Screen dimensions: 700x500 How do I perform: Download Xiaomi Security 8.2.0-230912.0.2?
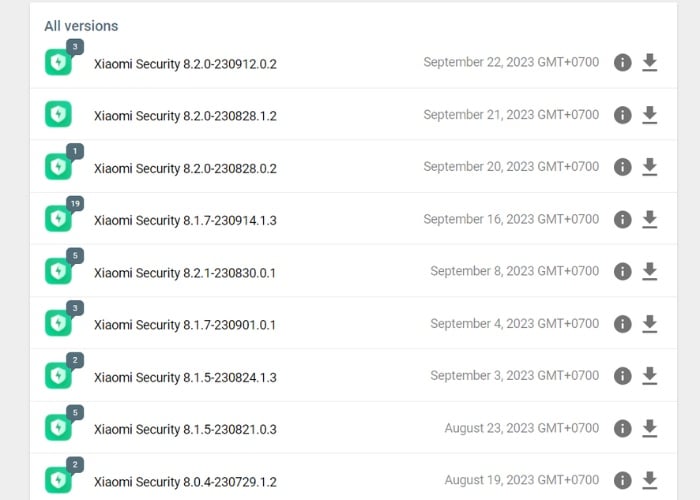pos(650,63)
